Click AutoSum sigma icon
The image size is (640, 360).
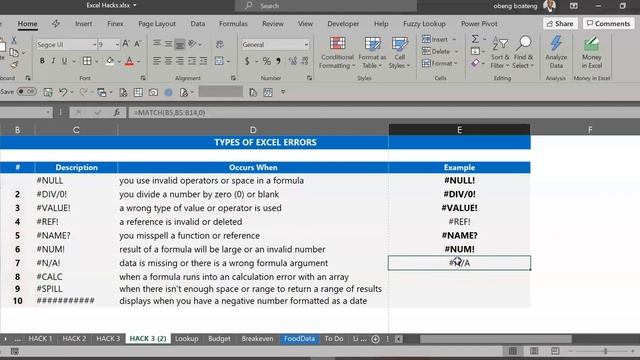coord(475,39)
